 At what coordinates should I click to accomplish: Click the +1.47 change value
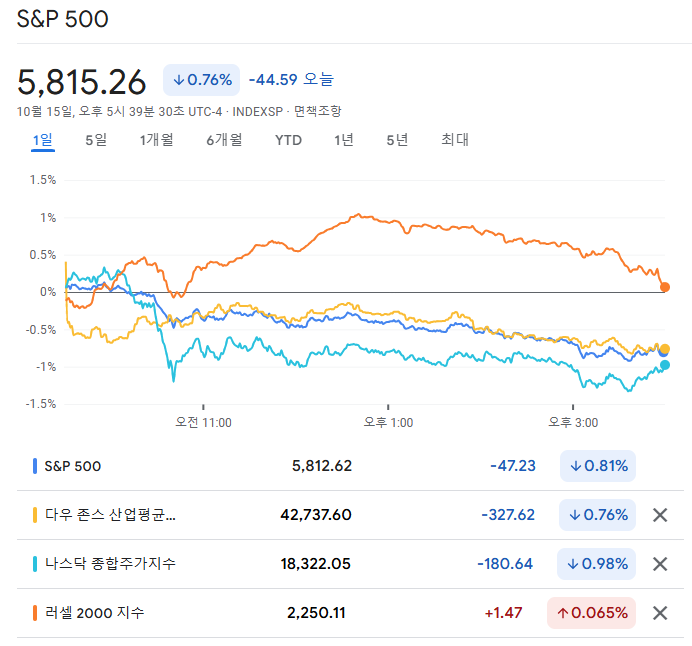point(504,613)
